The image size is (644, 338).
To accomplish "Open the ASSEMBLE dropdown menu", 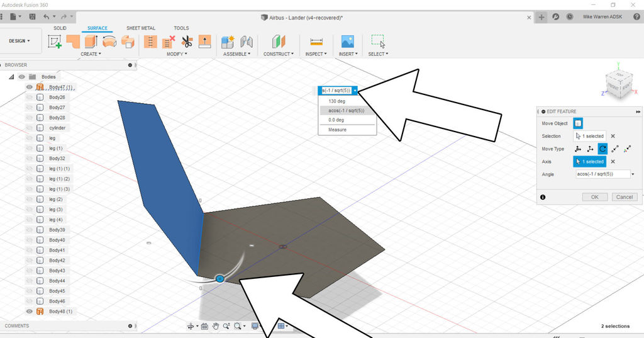I will pos(236,54).
